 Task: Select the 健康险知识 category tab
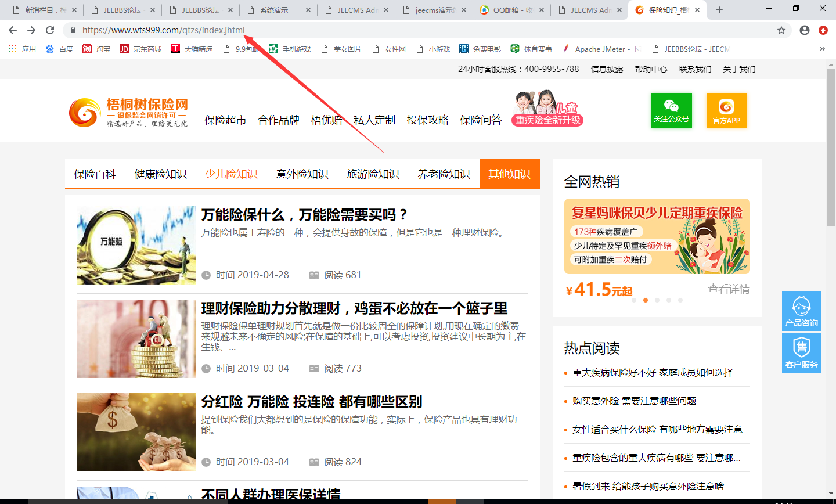(x=160, y=174)
